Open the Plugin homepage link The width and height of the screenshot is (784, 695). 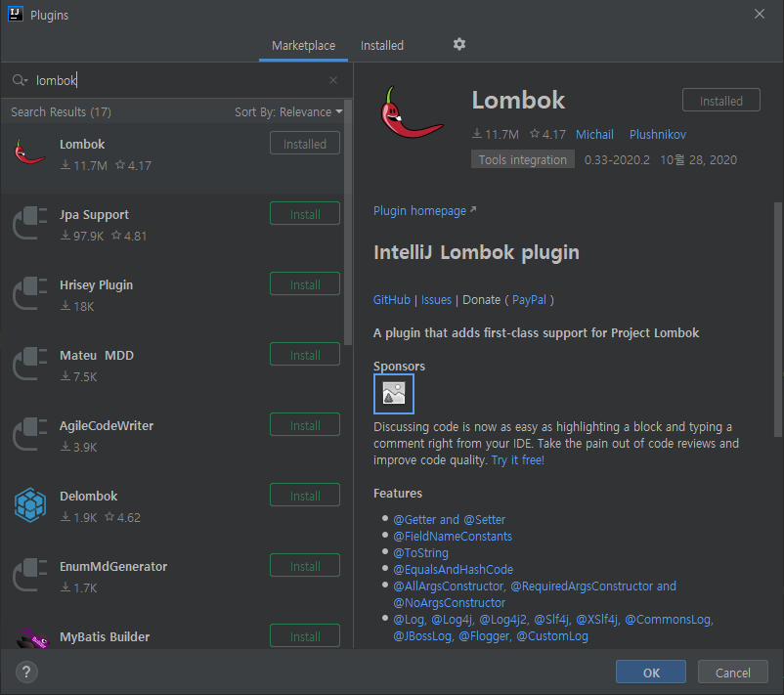click(x=424, y=210)
